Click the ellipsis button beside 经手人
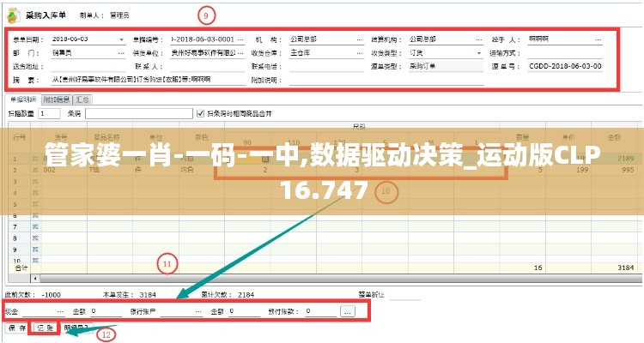 598,39
